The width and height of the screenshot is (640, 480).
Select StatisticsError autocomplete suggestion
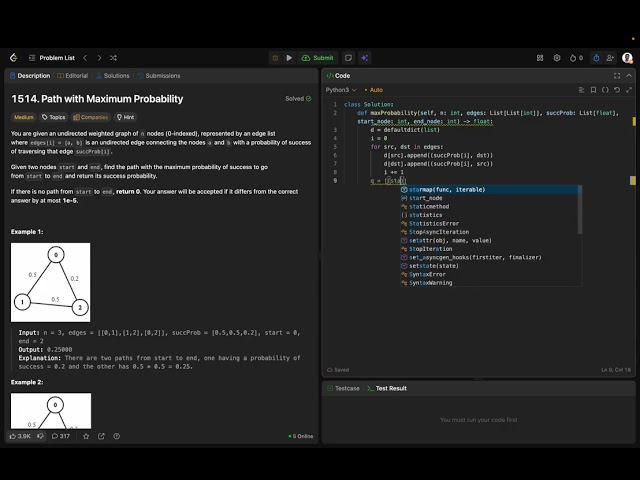[489, 223]
